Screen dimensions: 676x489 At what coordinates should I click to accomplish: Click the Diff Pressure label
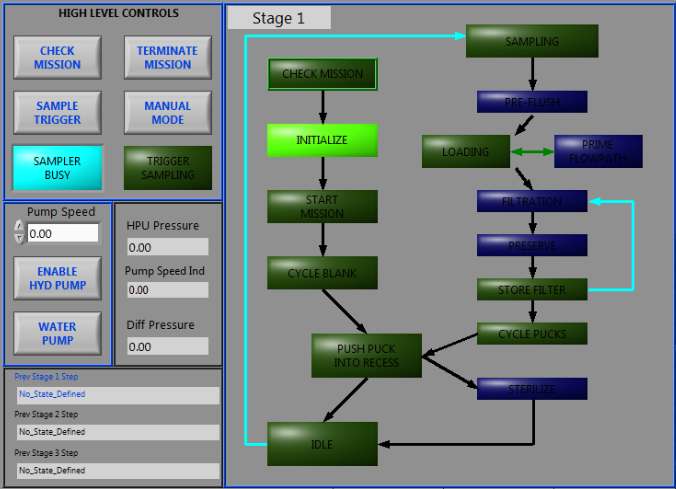click(x=160, y=325)
